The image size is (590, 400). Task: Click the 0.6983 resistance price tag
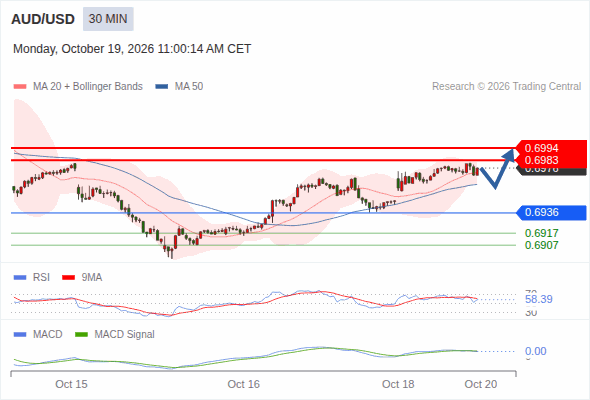coord(551,161)
